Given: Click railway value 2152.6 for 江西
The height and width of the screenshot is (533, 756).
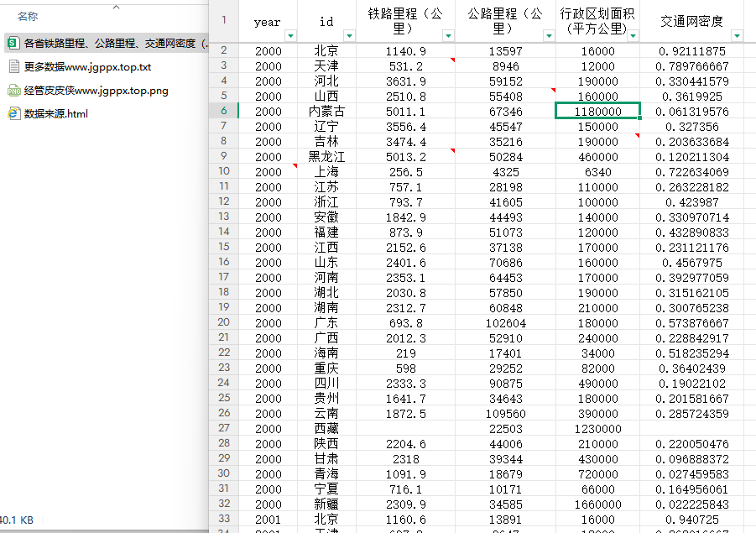Looking at the screenshot, I should click(405, 247).
